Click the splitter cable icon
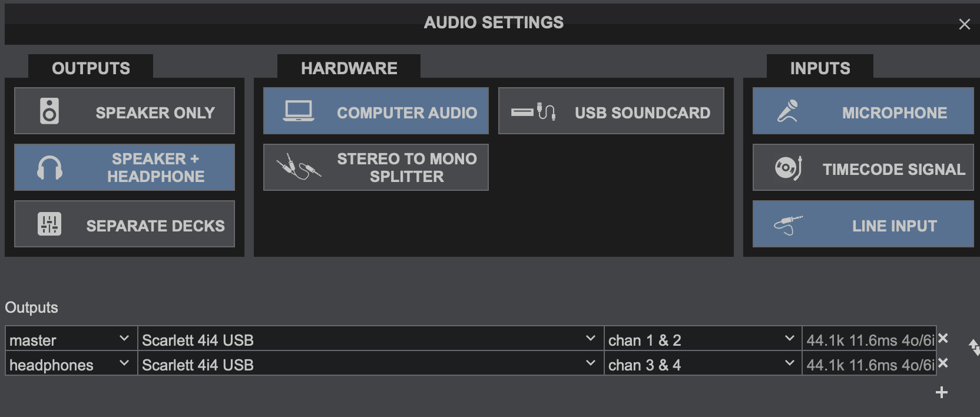The image size is (980, 417). [299, 167]
